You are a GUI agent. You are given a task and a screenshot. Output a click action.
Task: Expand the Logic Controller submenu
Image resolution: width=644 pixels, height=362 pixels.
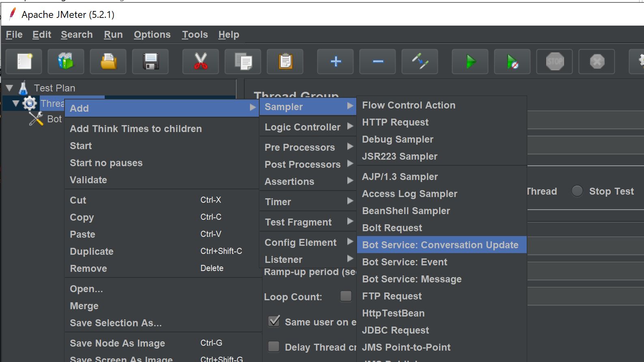point(308,127)
